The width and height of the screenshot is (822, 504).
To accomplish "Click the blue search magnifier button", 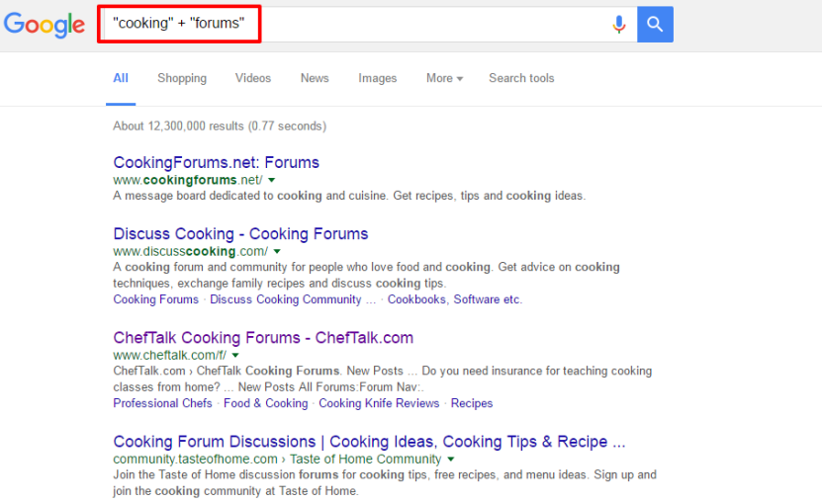I will click(655, 24).
